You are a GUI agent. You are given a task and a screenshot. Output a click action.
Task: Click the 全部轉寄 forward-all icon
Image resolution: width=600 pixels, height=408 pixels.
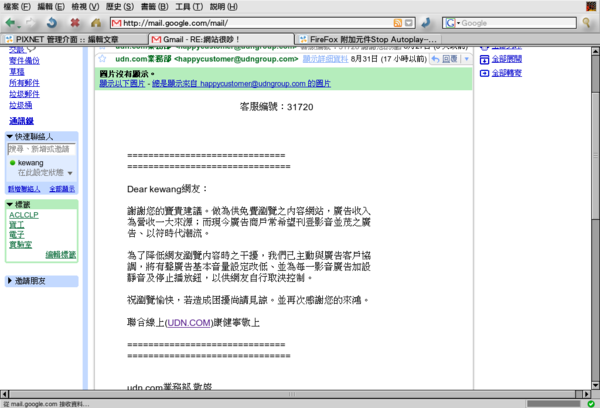click(484, 73)
